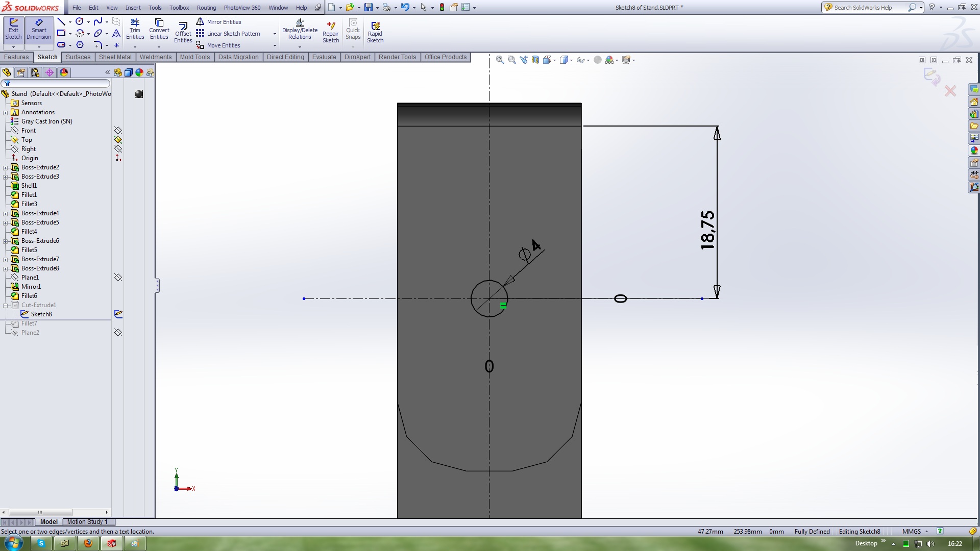The height and width of the screenshot is (551, 980).
Task: Click Zoom to Area icon
Action: 512,60
